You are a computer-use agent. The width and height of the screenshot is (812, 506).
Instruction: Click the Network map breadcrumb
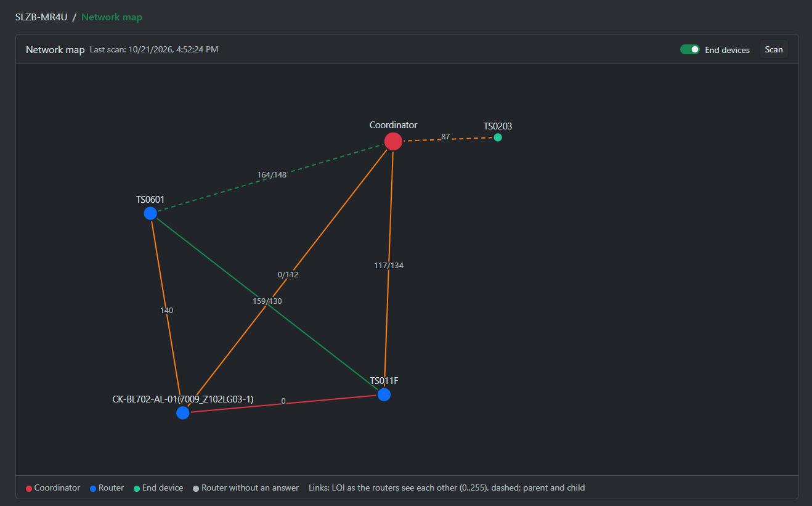click(112, 17)
